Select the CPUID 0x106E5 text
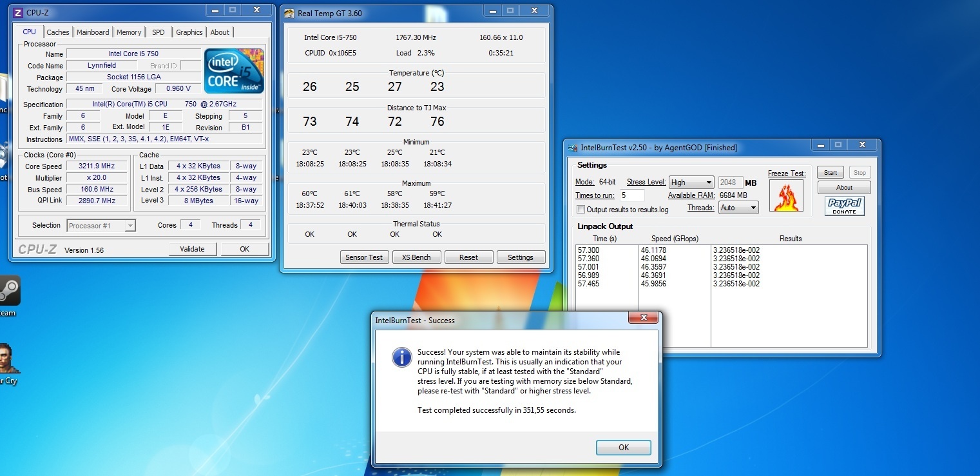The width and height of the screenshot is (980, 476). [x=329, y=53]
